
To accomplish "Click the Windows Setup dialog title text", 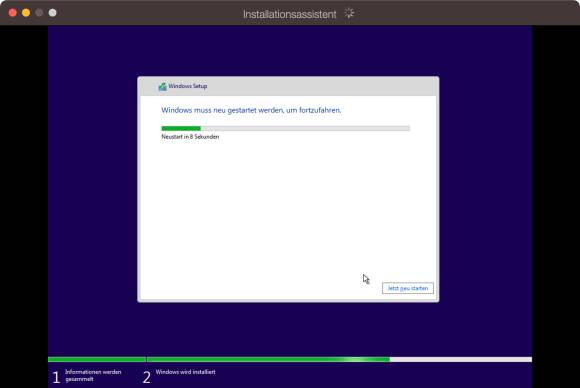I will pos(188,86).
